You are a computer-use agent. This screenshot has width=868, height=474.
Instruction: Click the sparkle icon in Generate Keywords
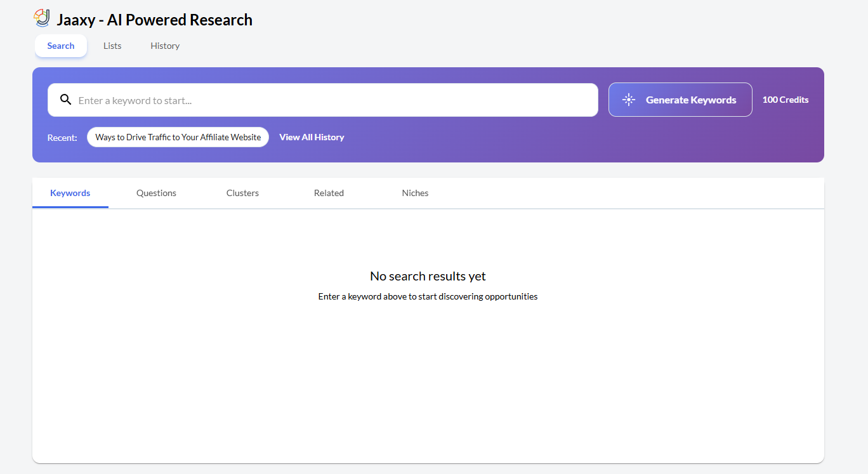[x=628, y=100]
